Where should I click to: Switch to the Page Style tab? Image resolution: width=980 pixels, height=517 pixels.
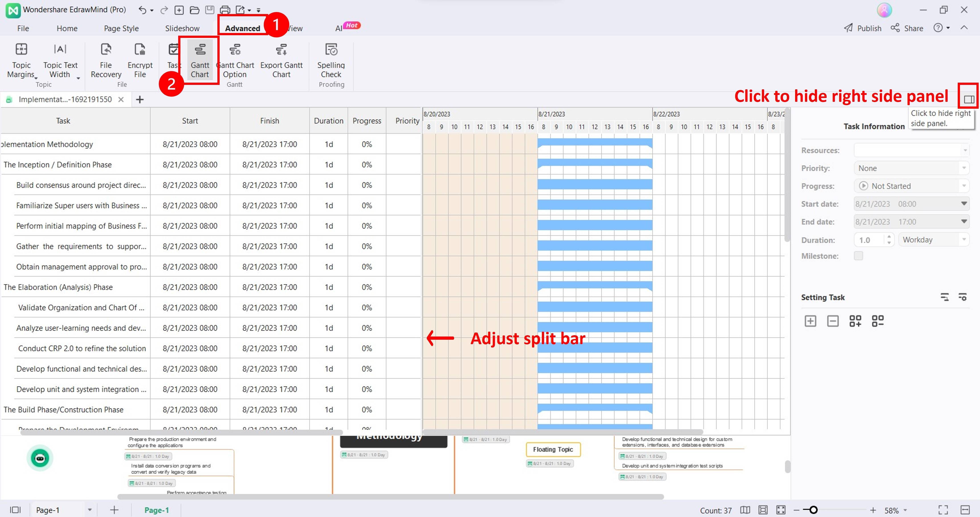tap(121, 29)
